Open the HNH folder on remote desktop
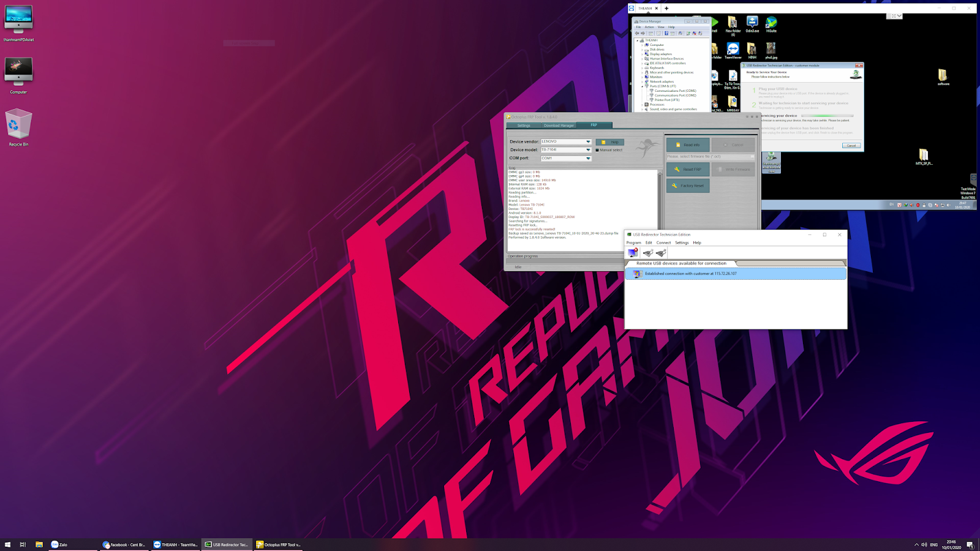The image size is (980, 551). click(x=752, y=51)
